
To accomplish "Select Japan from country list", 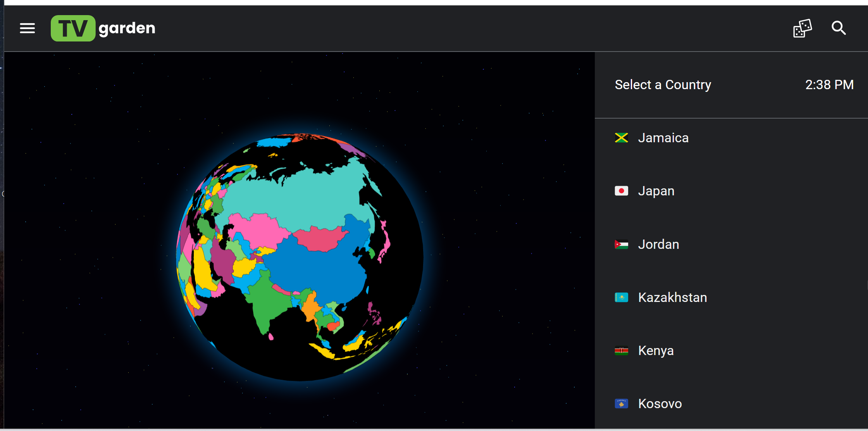I will tap(656, 191).
